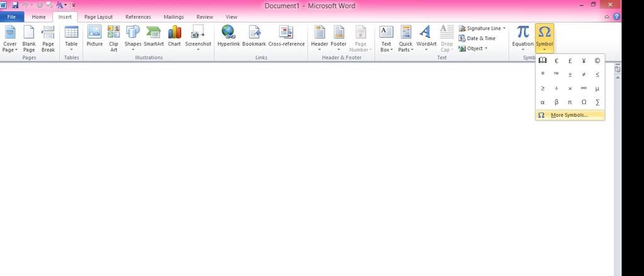Insert the omega symbol from the grid
Viewport: 644px width, 276px height.
click(x=584, y=102)
